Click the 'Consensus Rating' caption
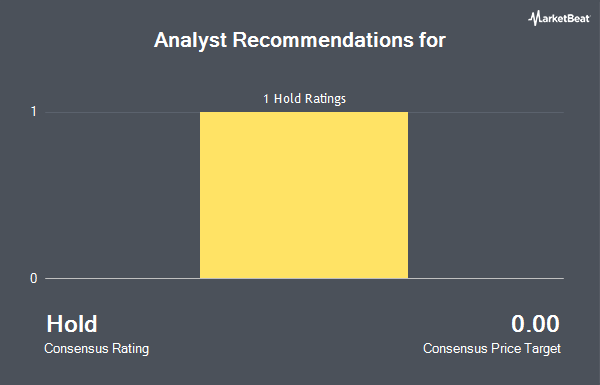Screen dimensions: 600x385 point(96,349)
